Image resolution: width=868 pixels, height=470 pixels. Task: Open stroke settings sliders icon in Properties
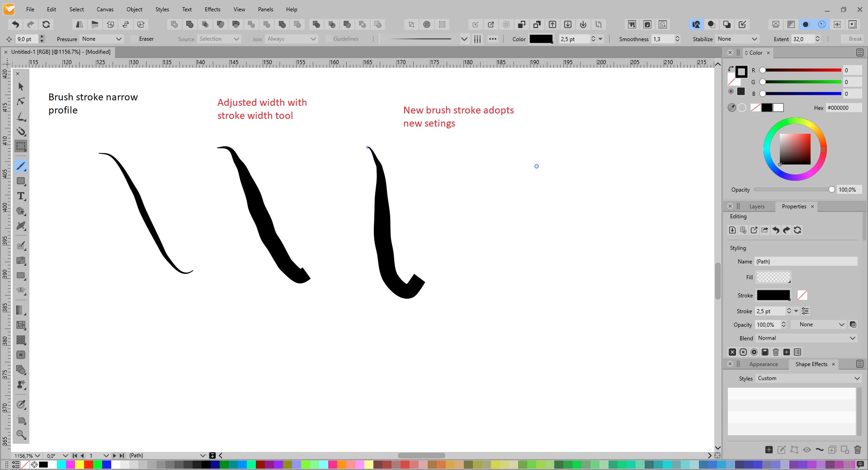coord(805,311)
